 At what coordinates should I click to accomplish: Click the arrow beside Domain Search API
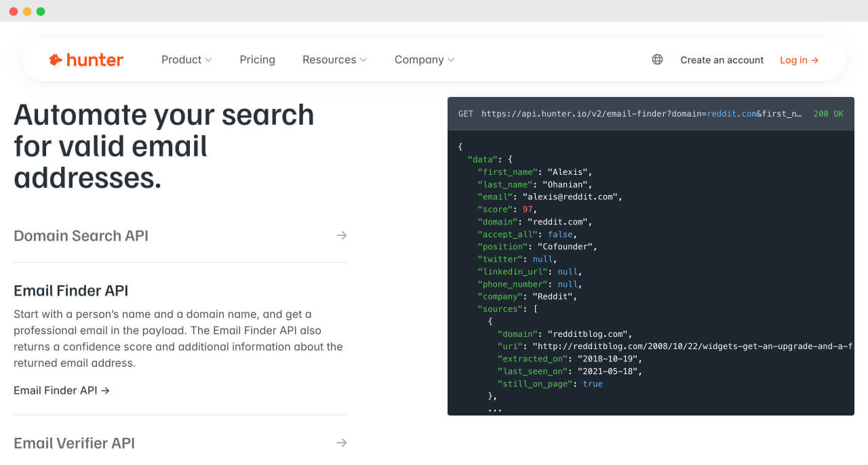click(x=342, y=235)
